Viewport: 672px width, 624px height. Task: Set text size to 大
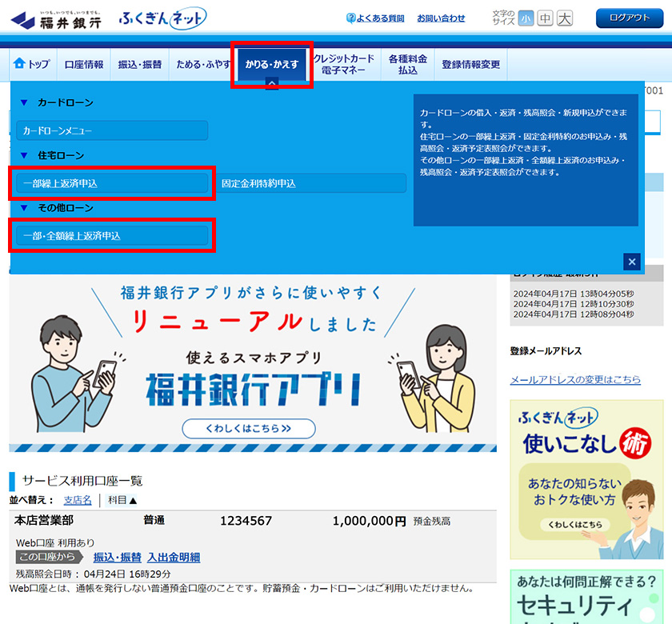pyautogui.click(x=565, y=18)
